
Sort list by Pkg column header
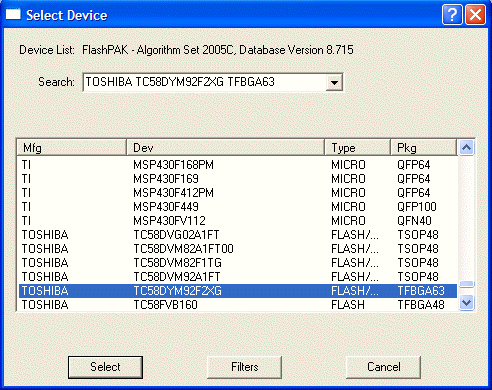[x=423, y=148]
